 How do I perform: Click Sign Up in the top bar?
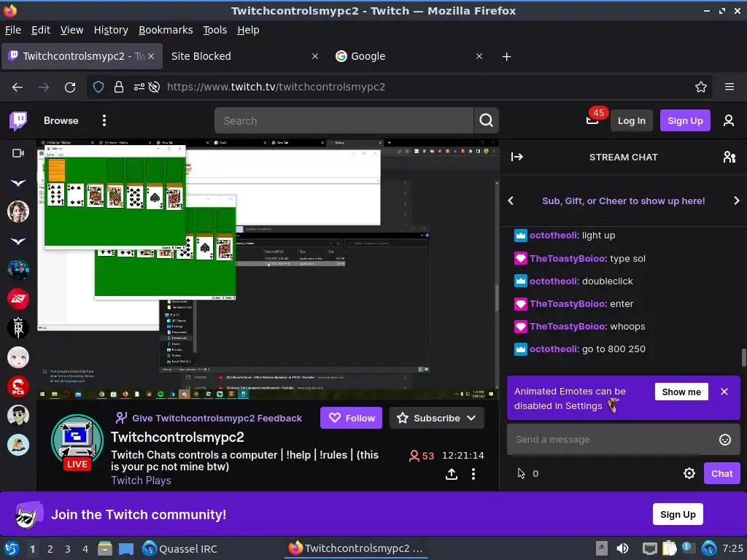[684, 120]
